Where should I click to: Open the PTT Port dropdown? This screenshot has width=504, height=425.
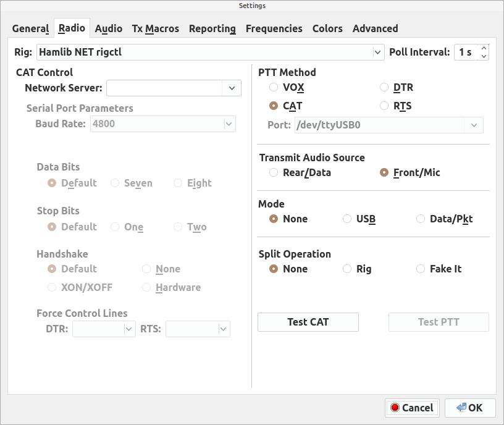tap(474, 125)
